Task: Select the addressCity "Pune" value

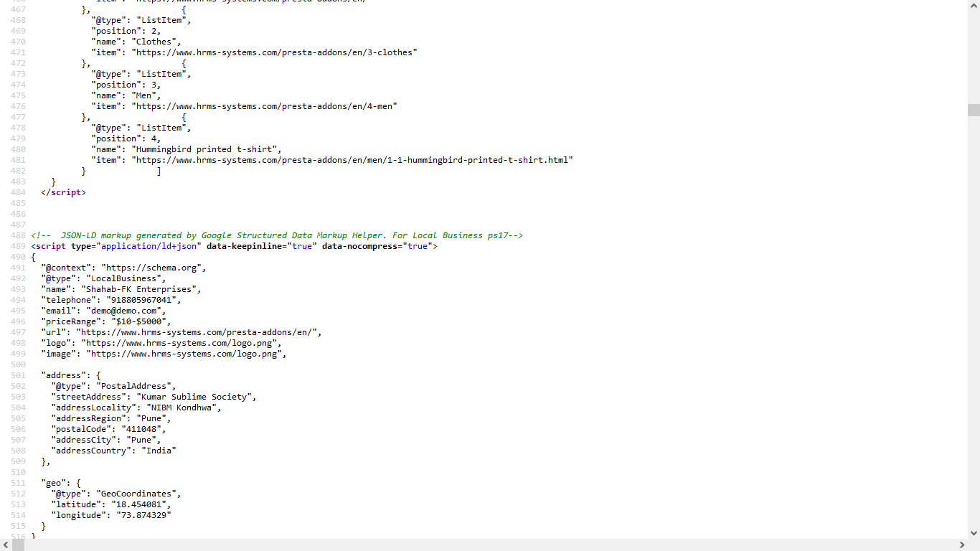Action: pyautogui.click(x=141, y=440)
